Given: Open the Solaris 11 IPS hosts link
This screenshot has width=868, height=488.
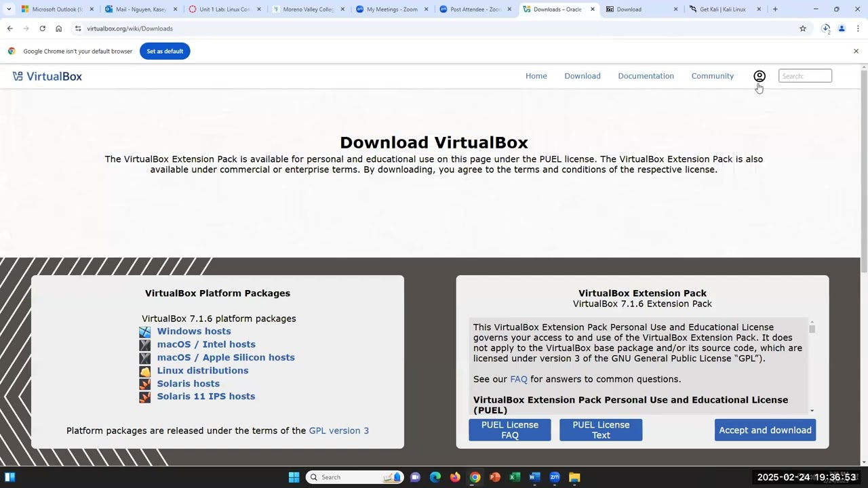Looking at the screenshot, I should click(x=206, y=396).
